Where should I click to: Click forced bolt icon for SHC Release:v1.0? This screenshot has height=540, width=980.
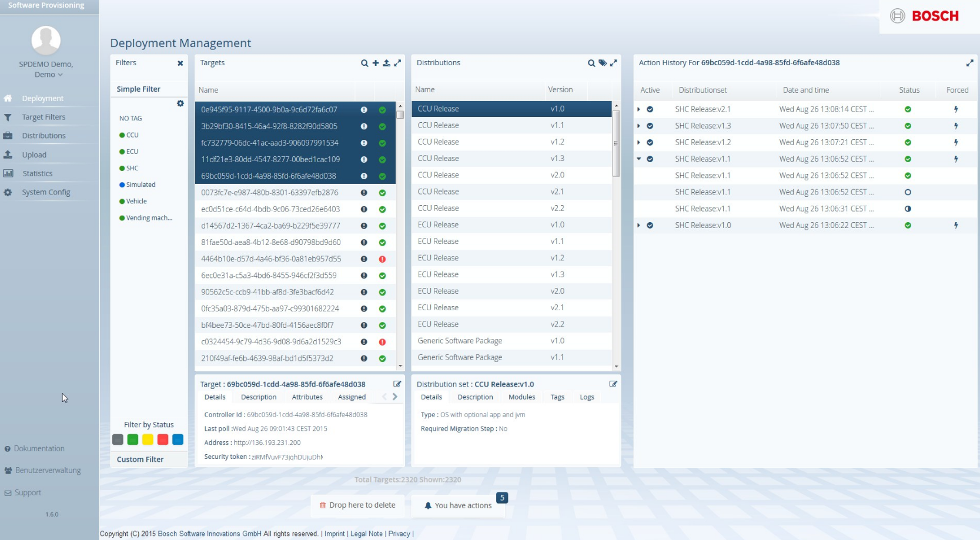956,226
